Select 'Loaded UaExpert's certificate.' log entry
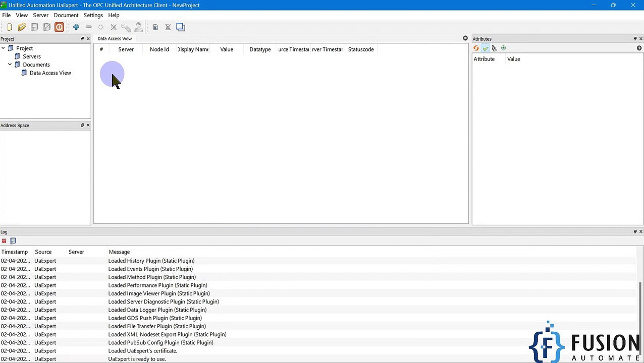Image resolution: width=644 pixels, height=363 pixels. pos(318,351)
